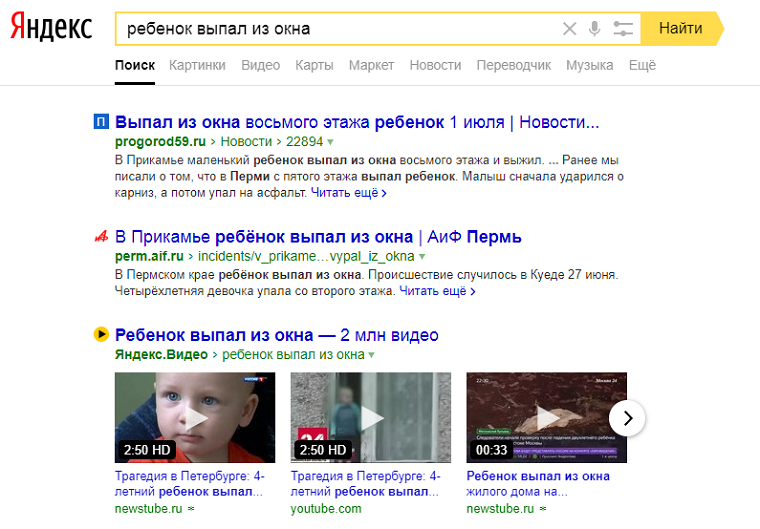This screenshot has width=760, height=529.
Task: Open result 'Выпал из окна восьмого этажа ребенок'
Action: point(357,122)
